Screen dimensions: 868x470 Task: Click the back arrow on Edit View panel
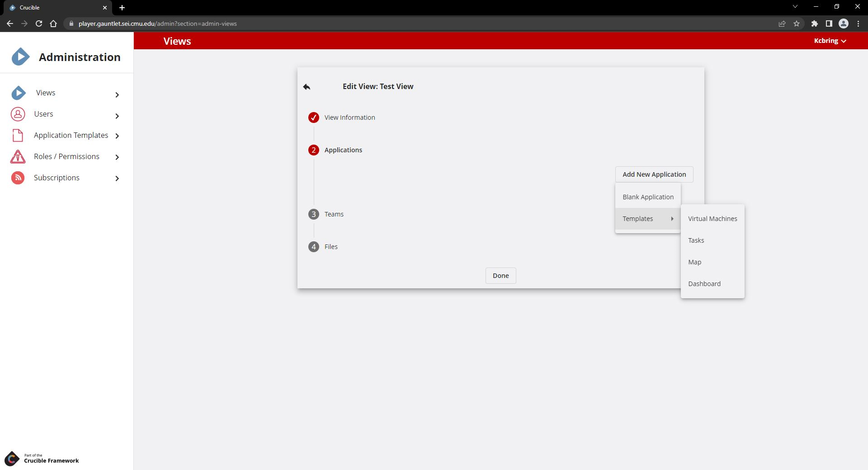click(x=307, y=86)
